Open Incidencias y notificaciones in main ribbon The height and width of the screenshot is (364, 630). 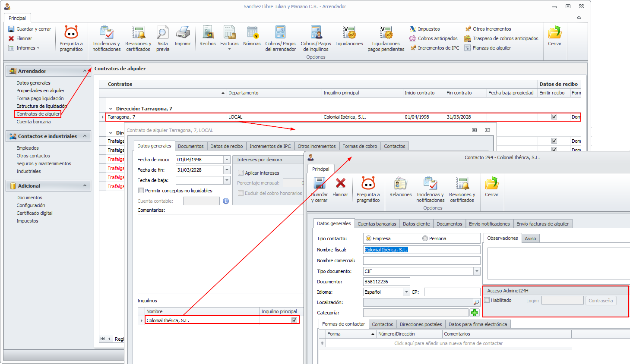click(x=106, y=38)
